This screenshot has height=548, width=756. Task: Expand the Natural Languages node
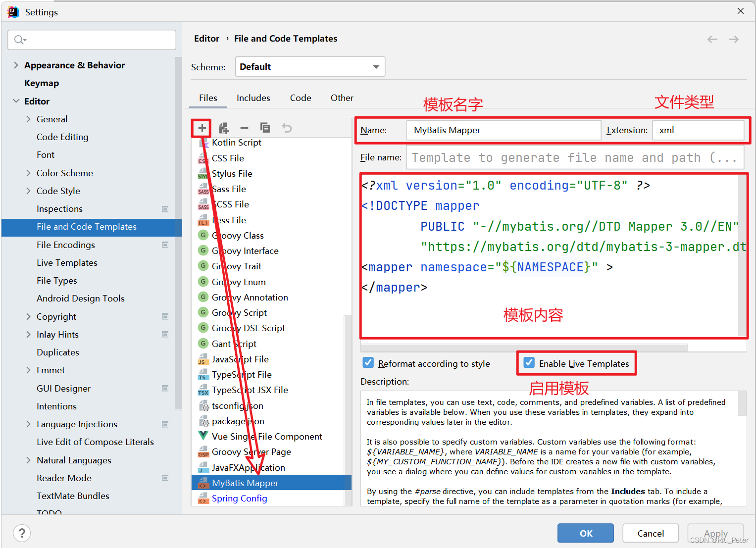tap(28, 460)
